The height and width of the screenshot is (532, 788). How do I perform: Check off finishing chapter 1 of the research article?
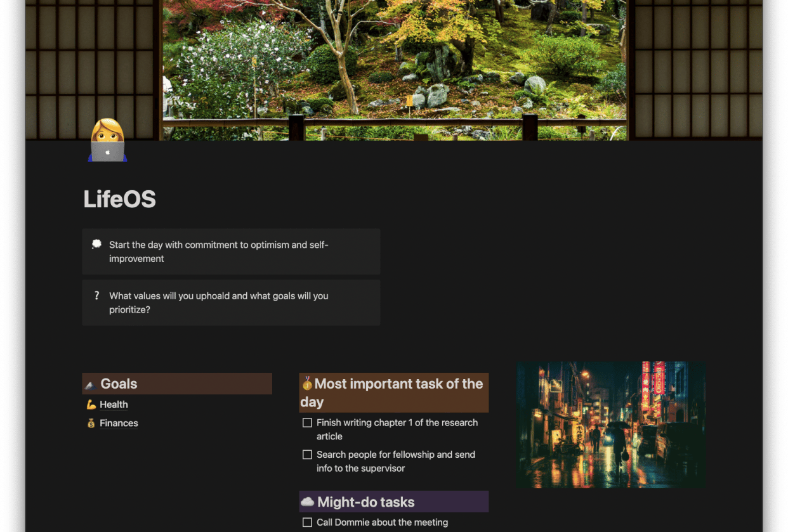(307, 422)
